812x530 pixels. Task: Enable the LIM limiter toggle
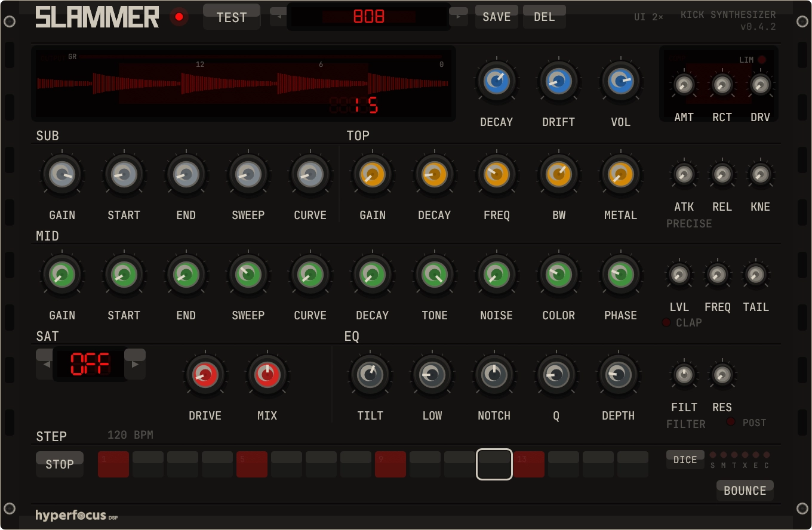pyautogui.click(x=761, y=60)
